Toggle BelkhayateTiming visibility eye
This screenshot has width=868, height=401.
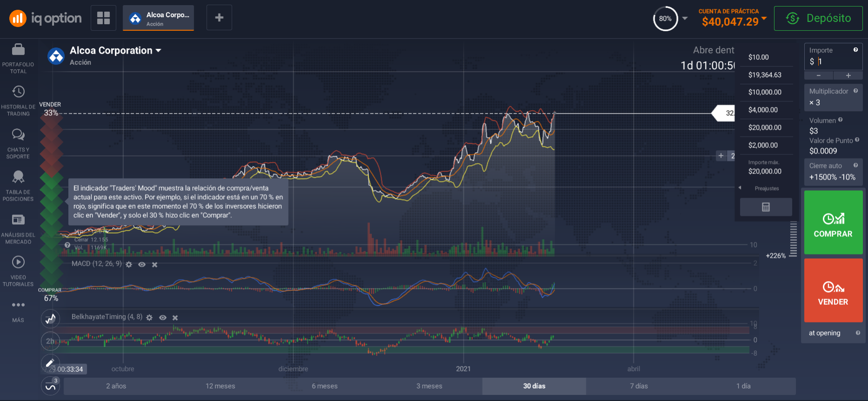tap(163, 317)
